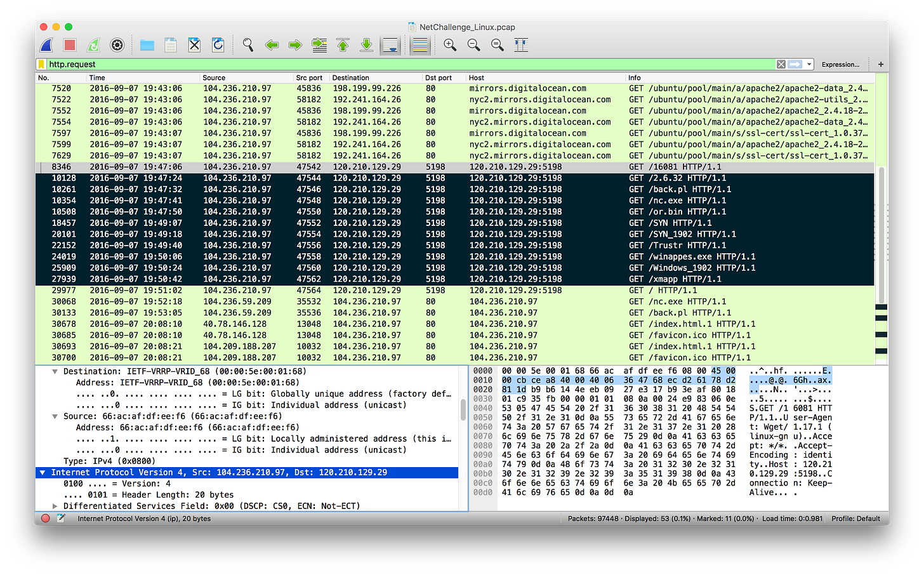Sort packets by Dst port column
The height and width of the screenshot is (575, 924).
click(444, 77)
